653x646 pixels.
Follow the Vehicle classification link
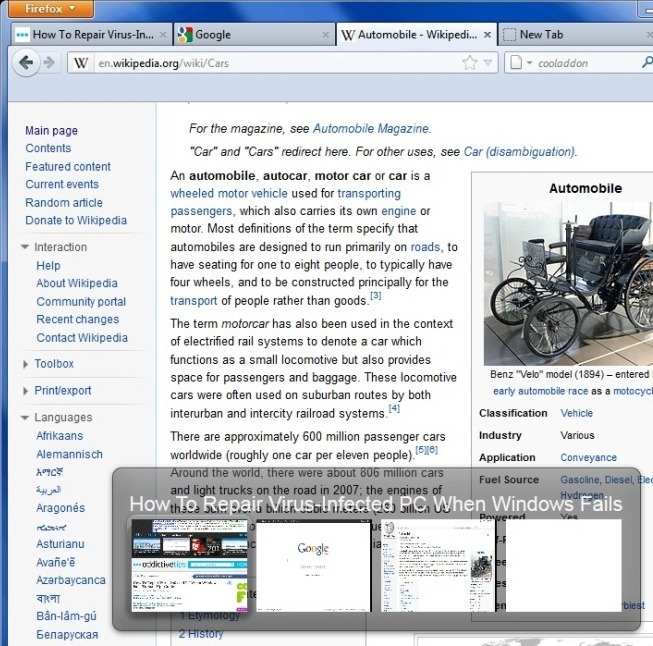click(x=576, y=413)
